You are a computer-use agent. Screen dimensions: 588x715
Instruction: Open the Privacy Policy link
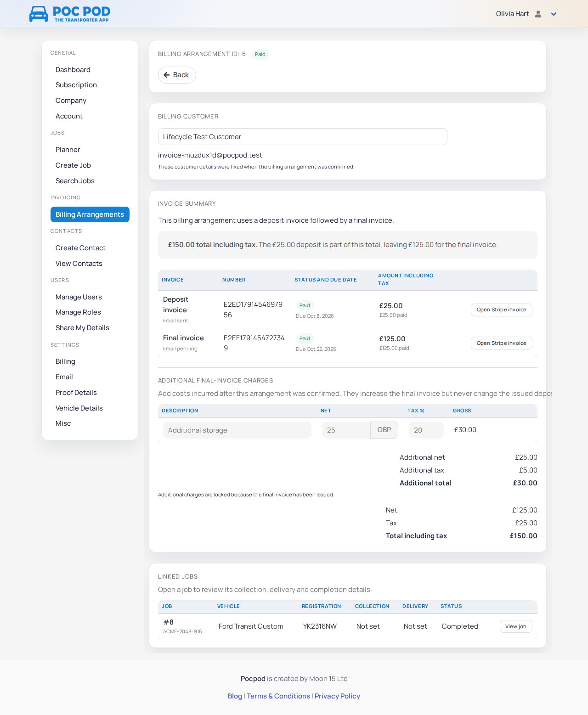[337, 696]
